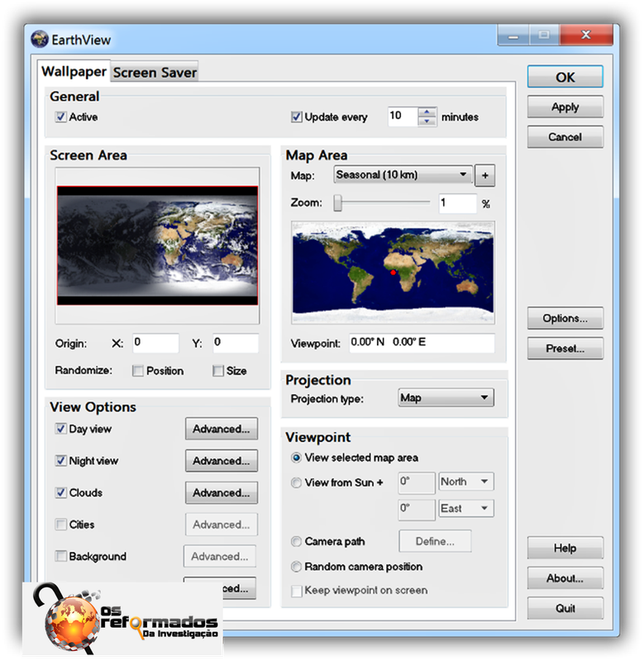This screenshot has width=644, height=661.
Task: Uncheck the Night view option
Action: [61, 460]
